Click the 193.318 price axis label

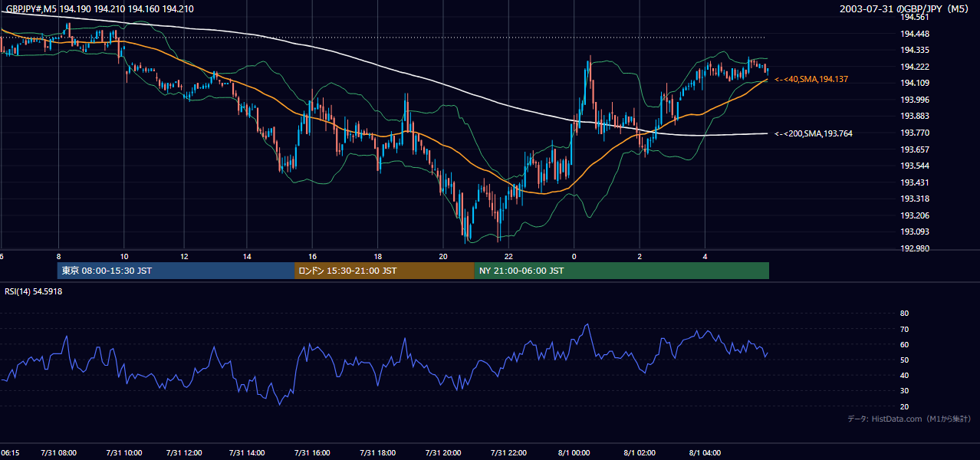coord(914,199)
